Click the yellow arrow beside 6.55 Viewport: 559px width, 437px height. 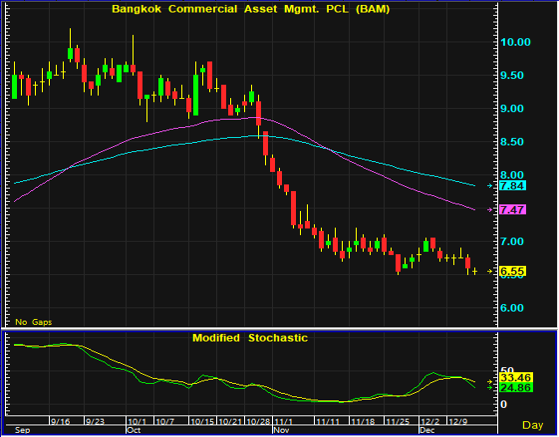pos(489,272)
